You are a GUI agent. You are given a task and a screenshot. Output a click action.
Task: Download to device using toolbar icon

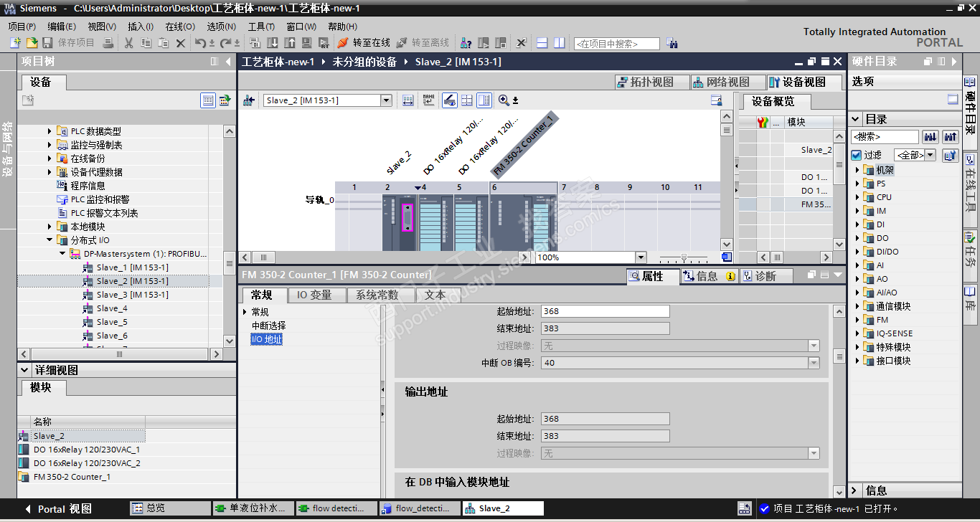point(272,43)
